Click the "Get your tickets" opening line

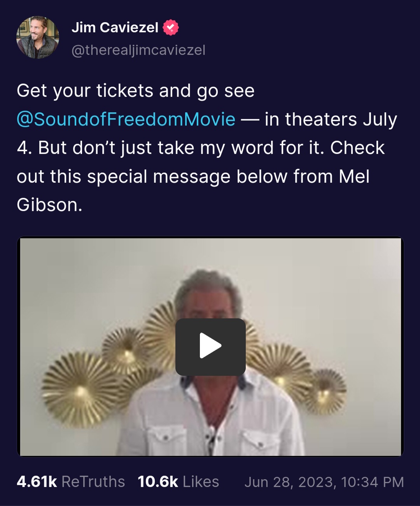point(136,91)
